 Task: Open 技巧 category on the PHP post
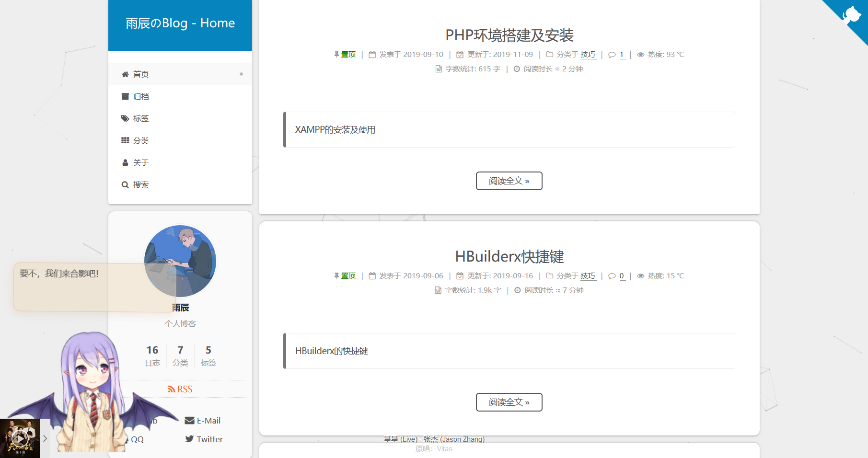[588, 55]
